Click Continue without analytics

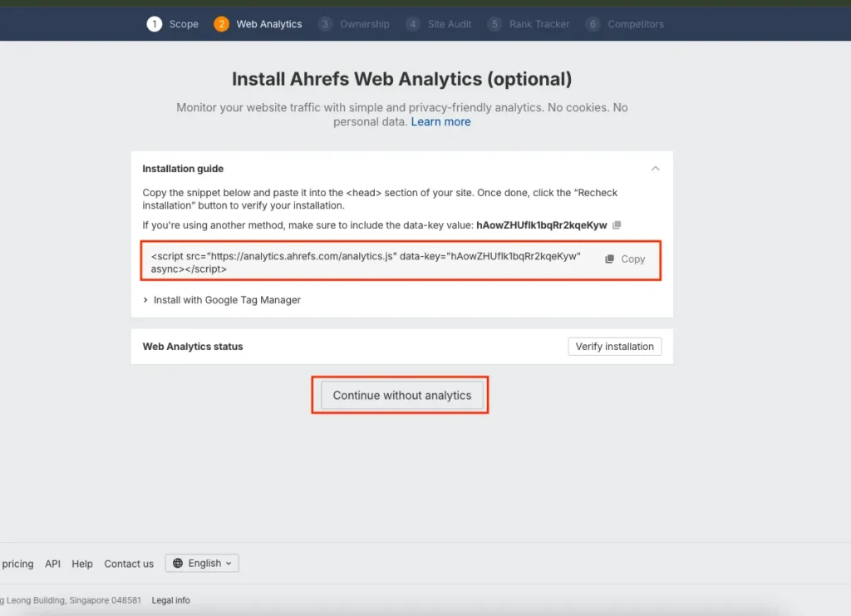pyautogui.click(x=401, y=396)
